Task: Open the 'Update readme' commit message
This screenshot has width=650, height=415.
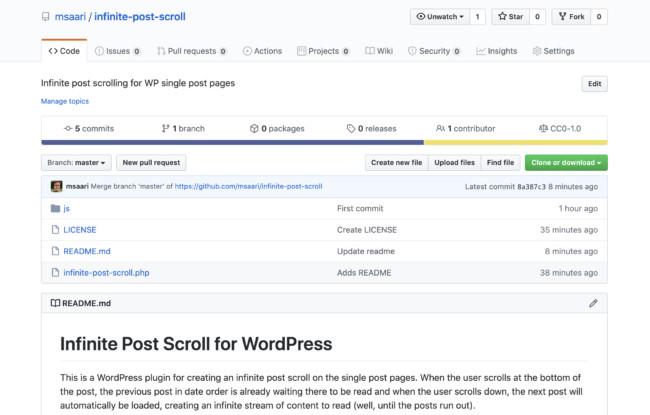Action: coord(366,251)
